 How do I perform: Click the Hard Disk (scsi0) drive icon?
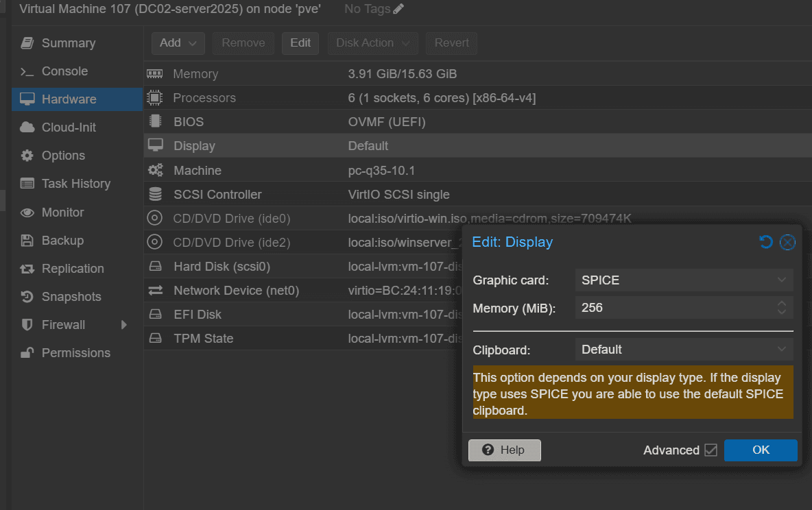[x=156, y=266]
